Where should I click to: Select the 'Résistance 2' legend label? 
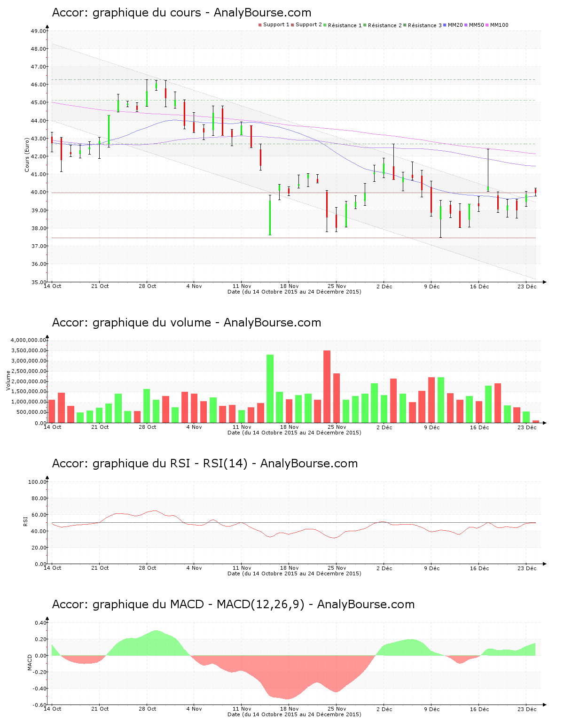385,25
